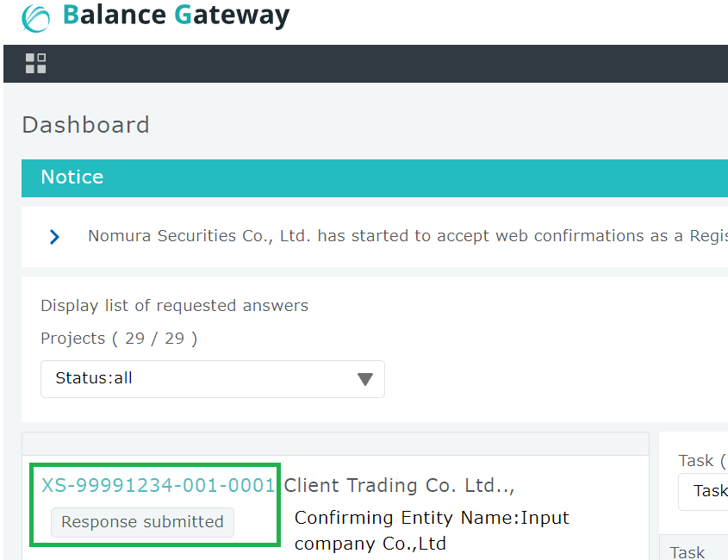
Task: Click gray header strip above project list
Action: click(335, 443)
